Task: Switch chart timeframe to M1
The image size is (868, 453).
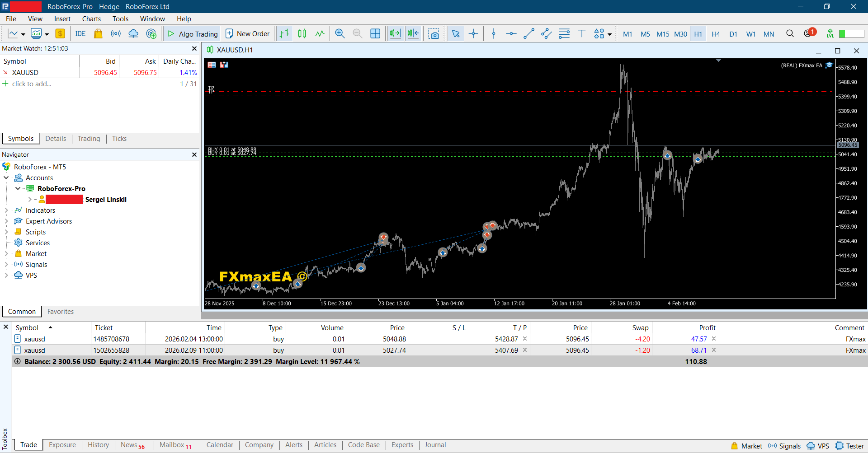Action: pyautogui.click(x=627, y=34)
